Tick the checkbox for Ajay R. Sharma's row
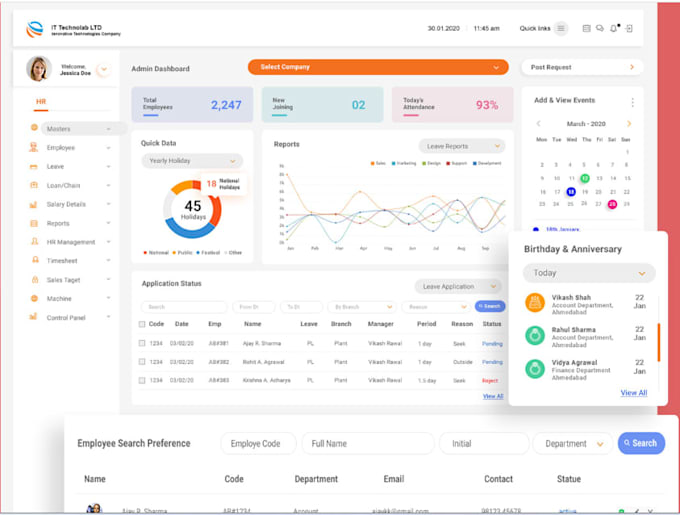This screenshot has width=680, height=515. pos(142,343)
